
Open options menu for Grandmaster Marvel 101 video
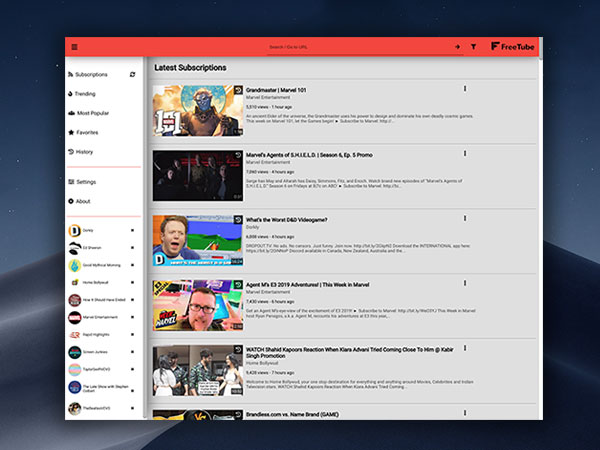click(x=465, y=89)
